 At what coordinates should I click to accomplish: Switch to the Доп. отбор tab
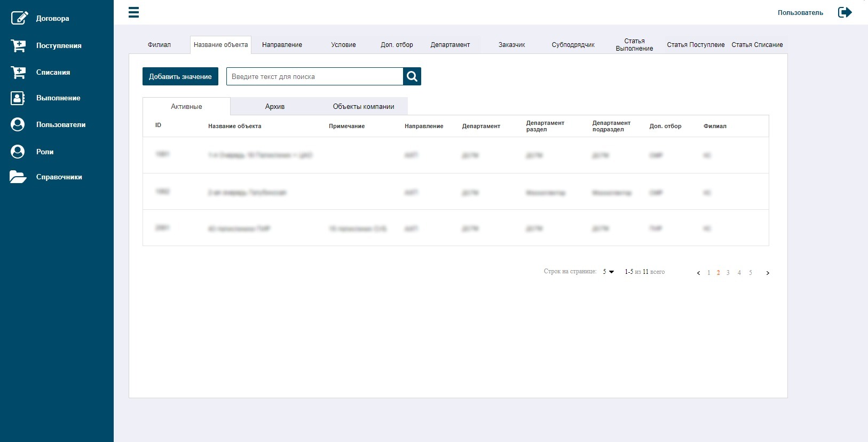397,45
